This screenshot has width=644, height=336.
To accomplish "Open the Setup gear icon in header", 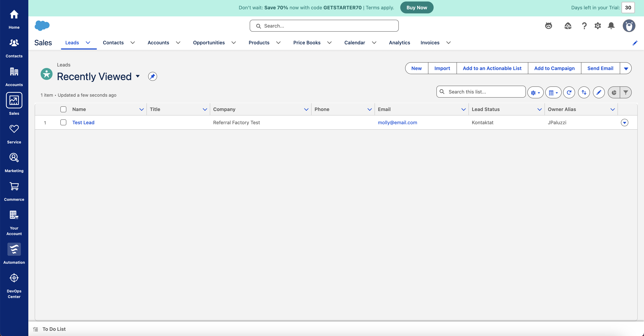I will click(598, 26).
